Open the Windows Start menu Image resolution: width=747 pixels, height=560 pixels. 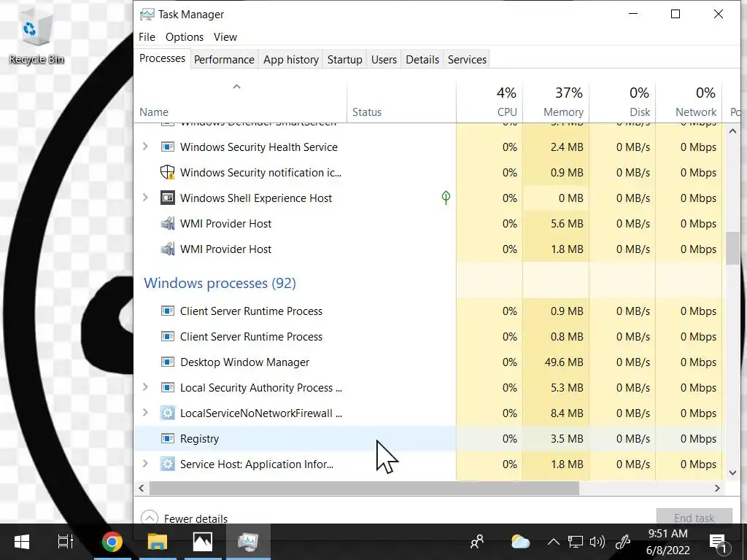(x=22, y=542)
